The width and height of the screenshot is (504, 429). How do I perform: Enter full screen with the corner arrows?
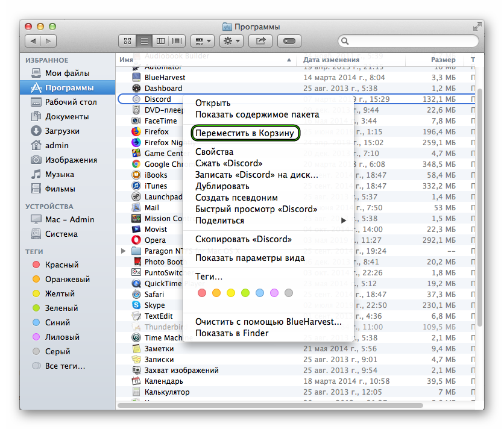477,27
